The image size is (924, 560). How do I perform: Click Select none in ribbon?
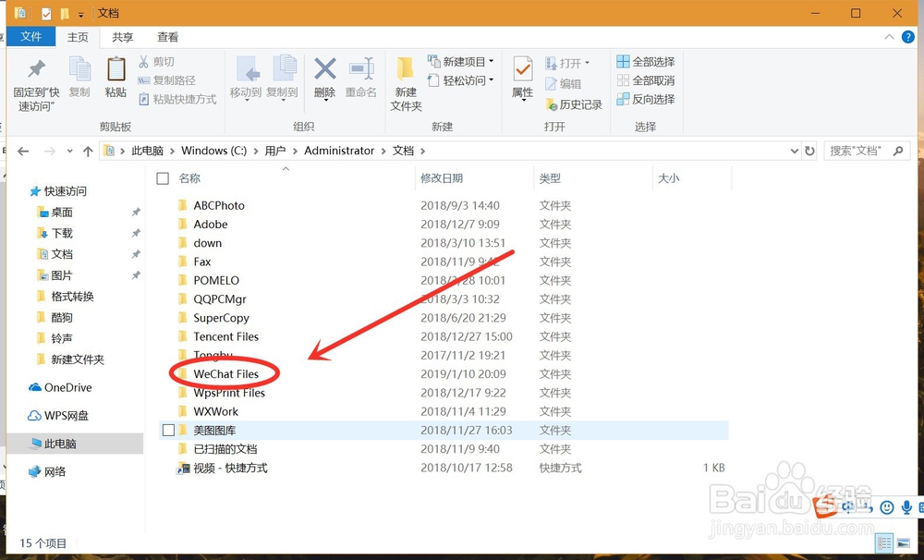pos(646,80)
